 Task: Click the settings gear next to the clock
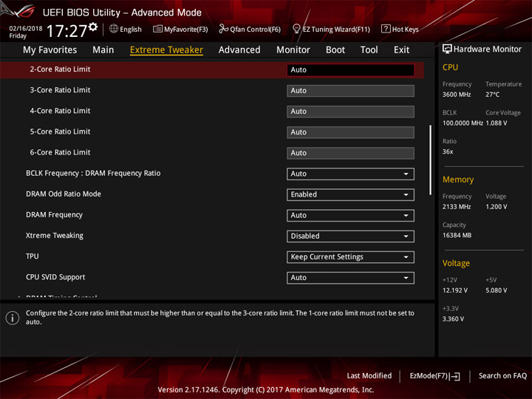click(93, 27)
